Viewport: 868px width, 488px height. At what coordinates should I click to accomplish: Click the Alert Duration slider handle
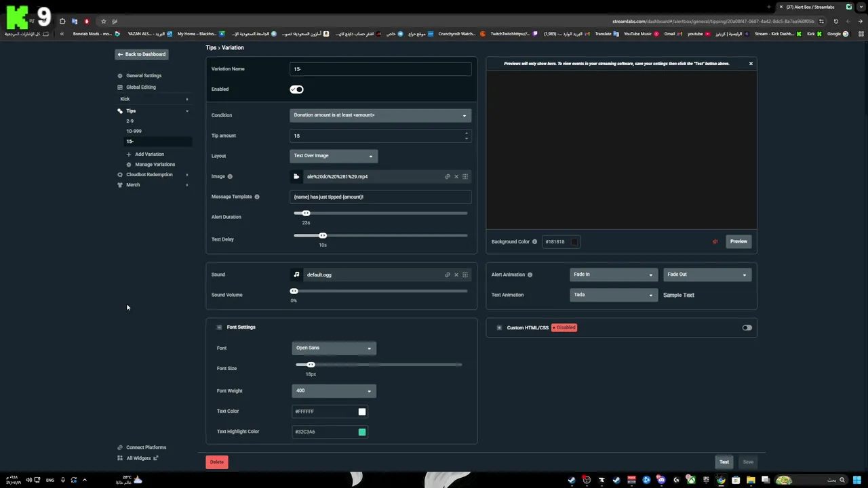(306, 213)
